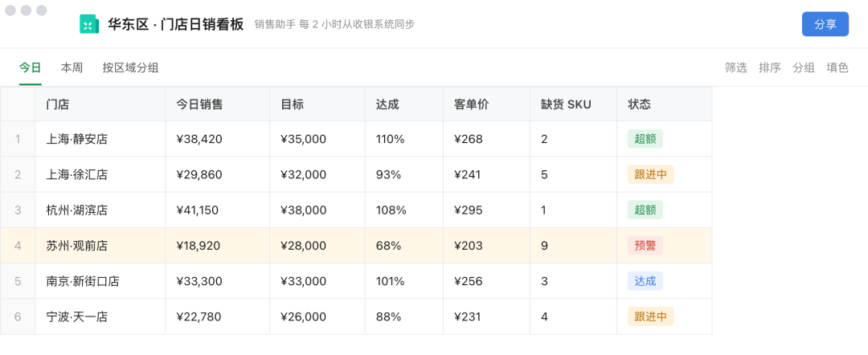Select the 达成 column header
This screenshot has height=355, width=868.
(404, 104)
